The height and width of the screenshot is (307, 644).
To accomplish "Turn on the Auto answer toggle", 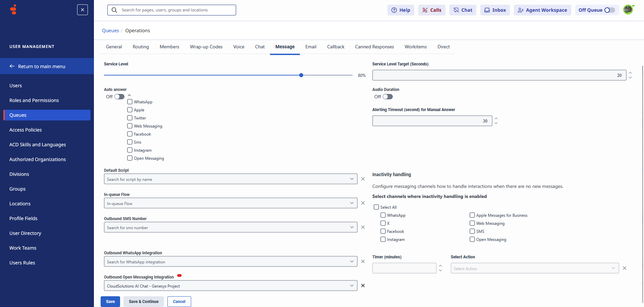I will point(119,97).
